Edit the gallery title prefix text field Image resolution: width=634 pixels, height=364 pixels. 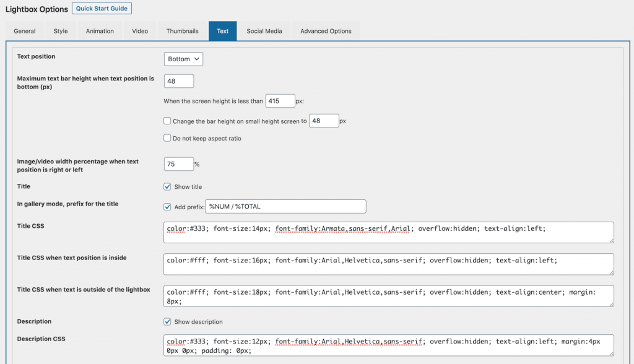(x=285, y=206)
